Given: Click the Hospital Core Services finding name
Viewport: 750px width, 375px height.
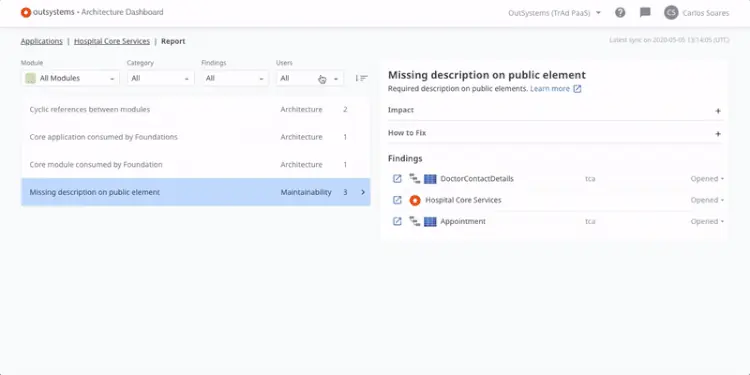Looking at the screenshot, I should pos(463,200).
